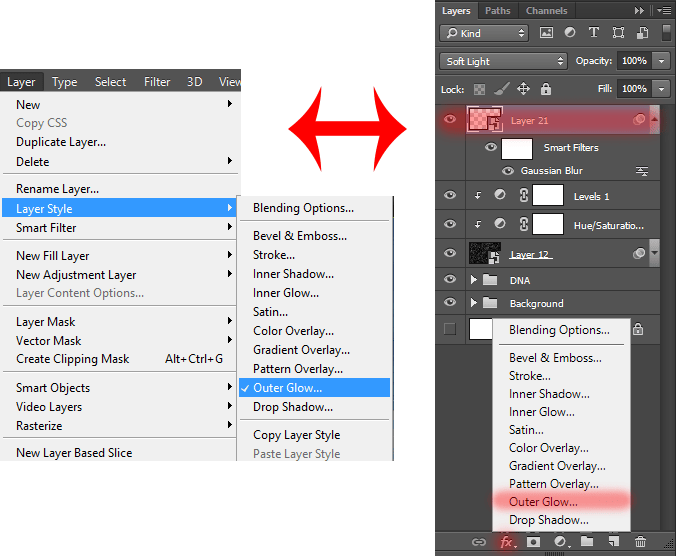676x556 pixels.
Task: Hide Smart Filters visibility eye
Action: pos(491,147)
